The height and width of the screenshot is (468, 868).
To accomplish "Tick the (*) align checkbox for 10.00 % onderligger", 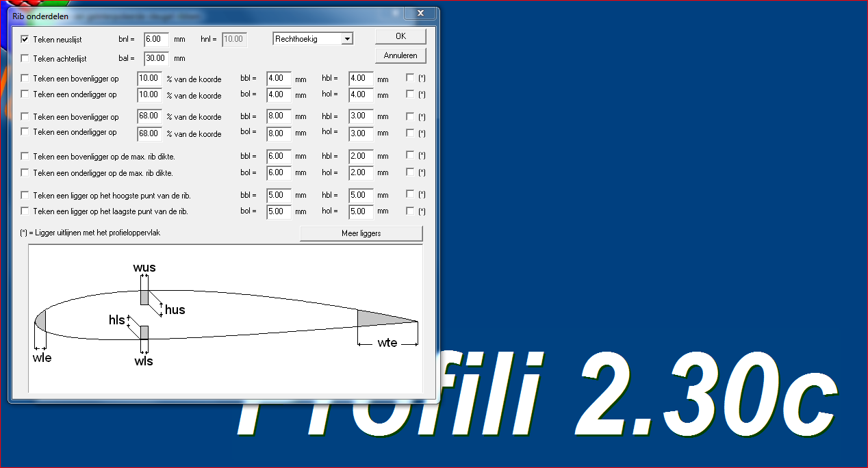I will point(411,94).
